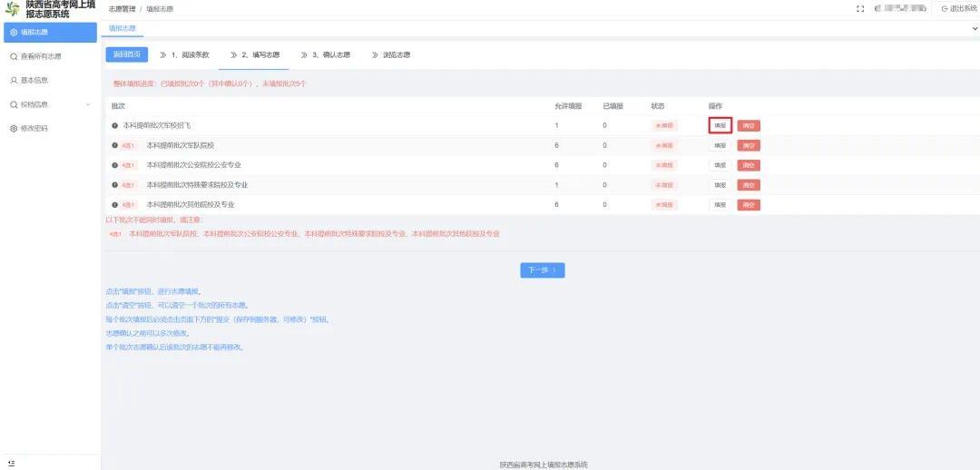Switch to step 3 确认志愿

pyautogui.click(x=325, y=55)
